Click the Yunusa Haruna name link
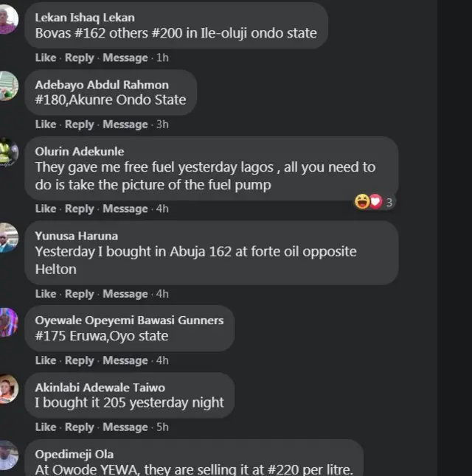This screenshot has height=476, width=472. coord(77,236)
